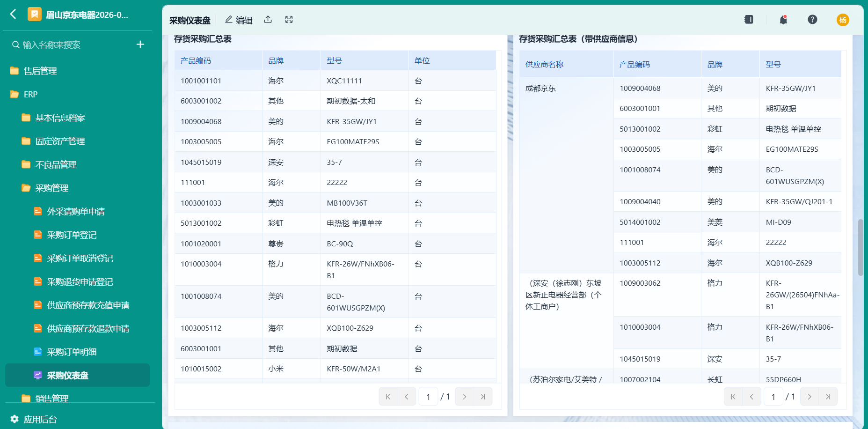
Task: Click the back arrow in sidebar header
Action: (14, 15)
